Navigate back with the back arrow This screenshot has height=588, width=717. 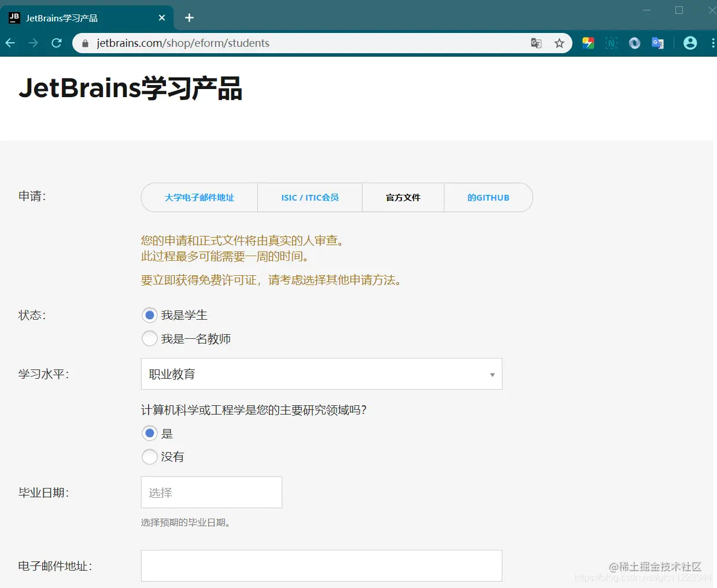click(10, 43)
